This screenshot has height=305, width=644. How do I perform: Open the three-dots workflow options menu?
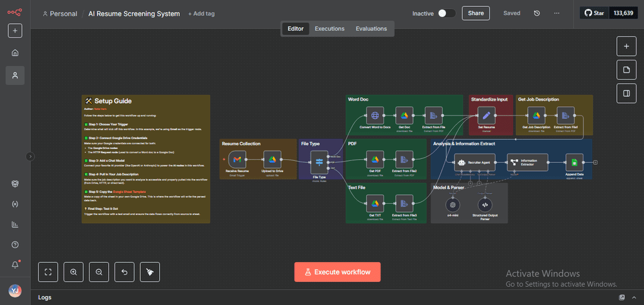[557, 13]
